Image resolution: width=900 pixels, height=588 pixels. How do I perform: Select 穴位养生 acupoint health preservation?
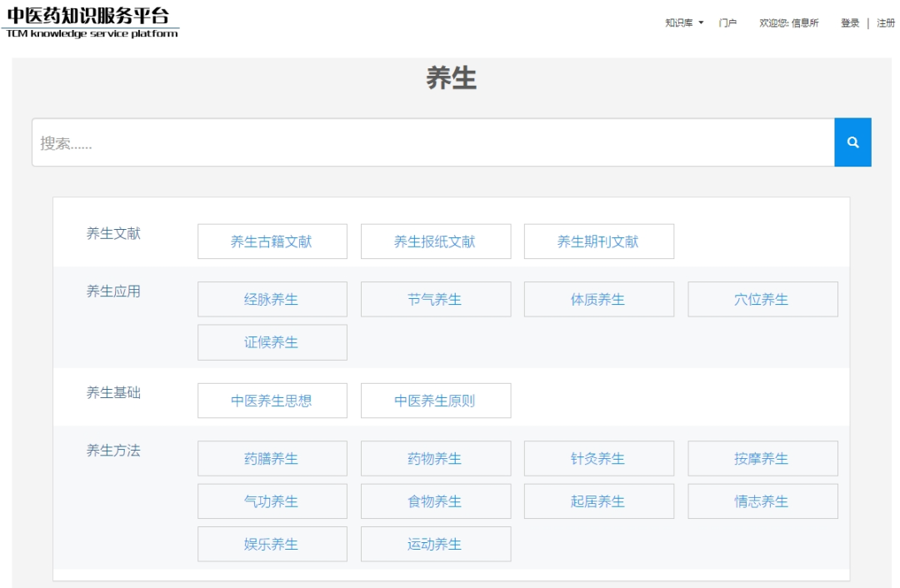click(762, 299)
